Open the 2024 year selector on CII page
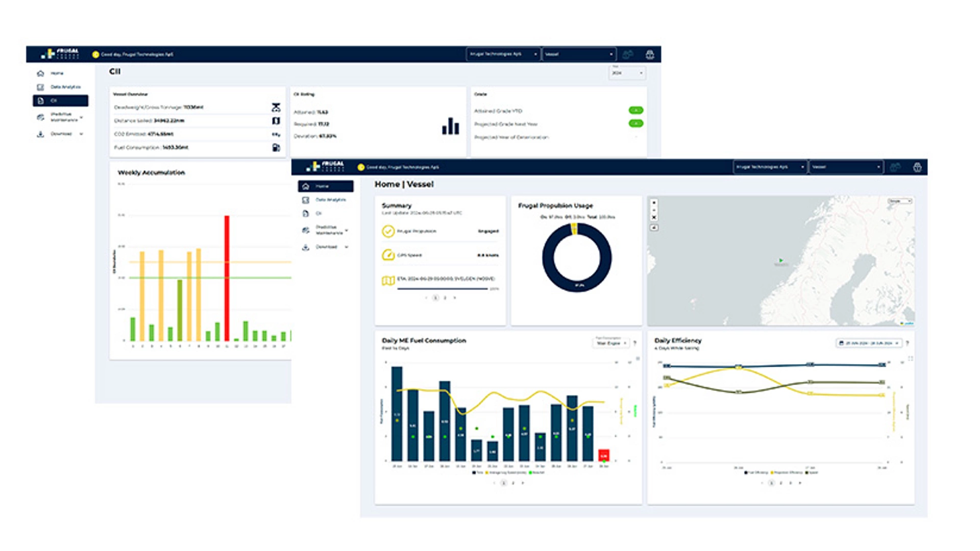This screenshot has height=551, width=980. point(627,73)
